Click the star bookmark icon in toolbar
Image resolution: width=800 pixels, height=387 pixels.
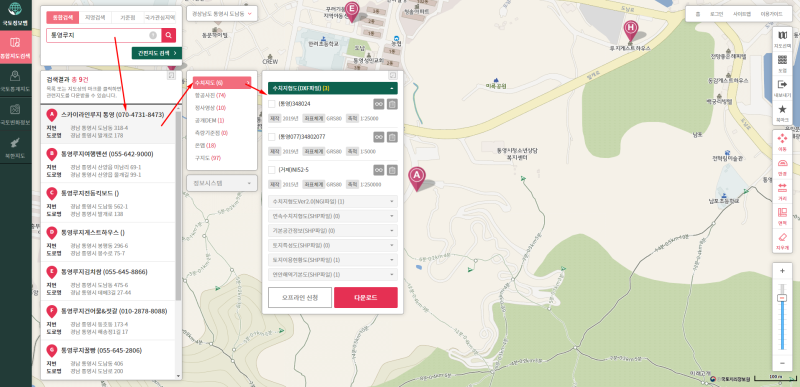pos(782,112)
